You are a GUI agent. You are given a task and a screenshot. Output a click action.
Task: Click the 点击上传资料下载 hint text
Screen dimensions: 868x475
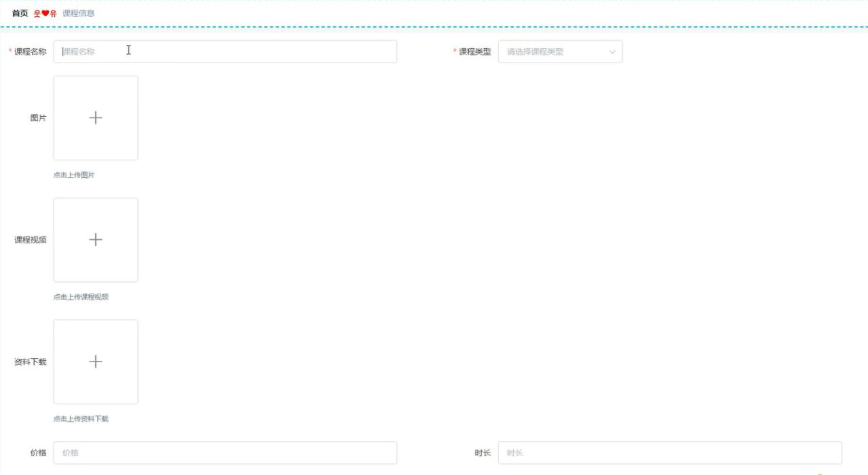(81, 419)
